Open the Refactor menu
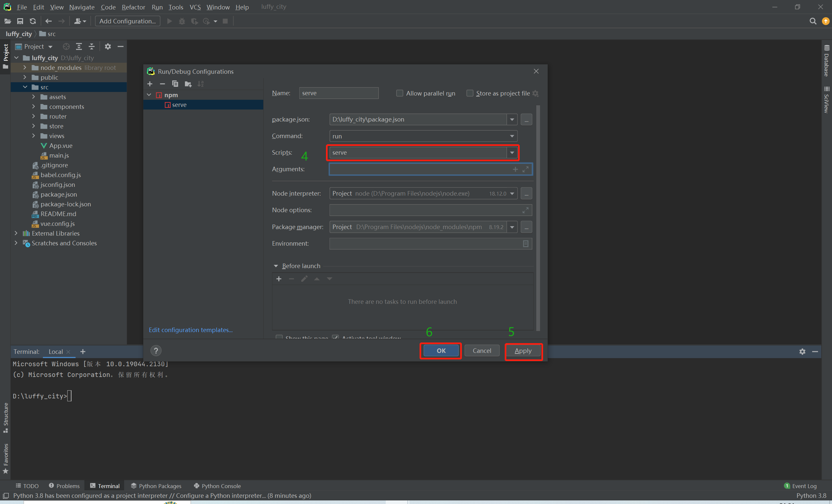The height and width of the screenshot is (504, 832). click(133, 7)
